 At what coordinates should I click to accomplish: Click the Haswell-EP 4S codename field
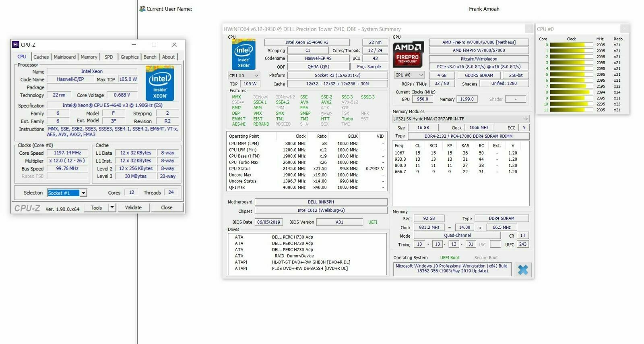tap(318, 58)
